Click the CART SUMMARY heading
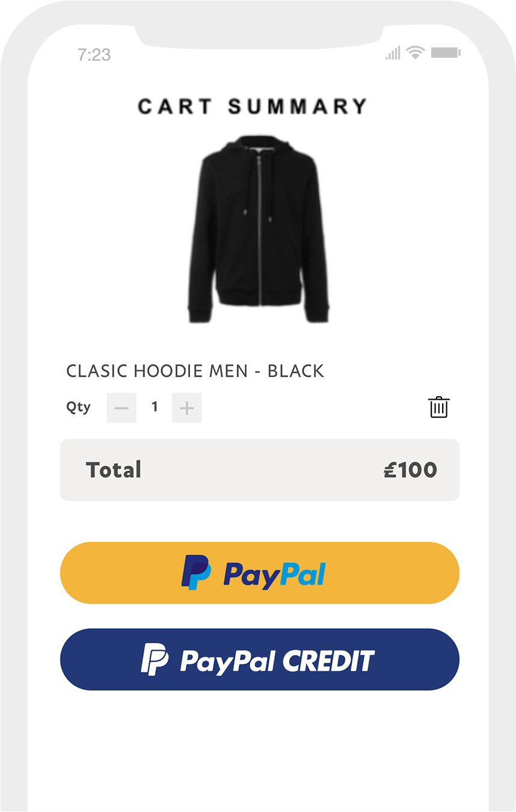Screen dimensions: 516x812 253,106
